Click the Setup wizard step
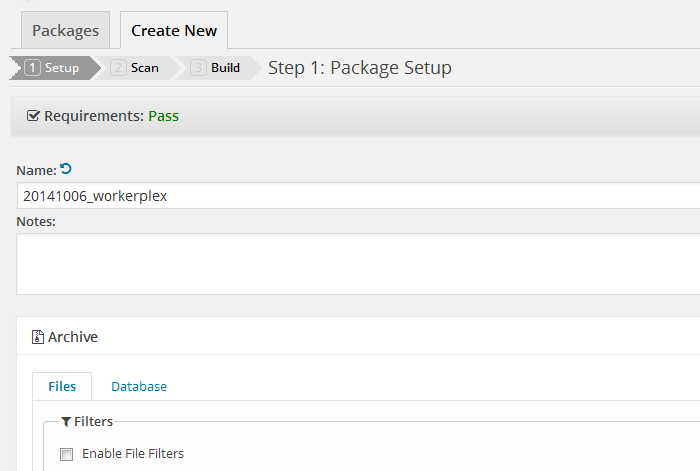Screen dimensions: 700x471 click(54, 68)
